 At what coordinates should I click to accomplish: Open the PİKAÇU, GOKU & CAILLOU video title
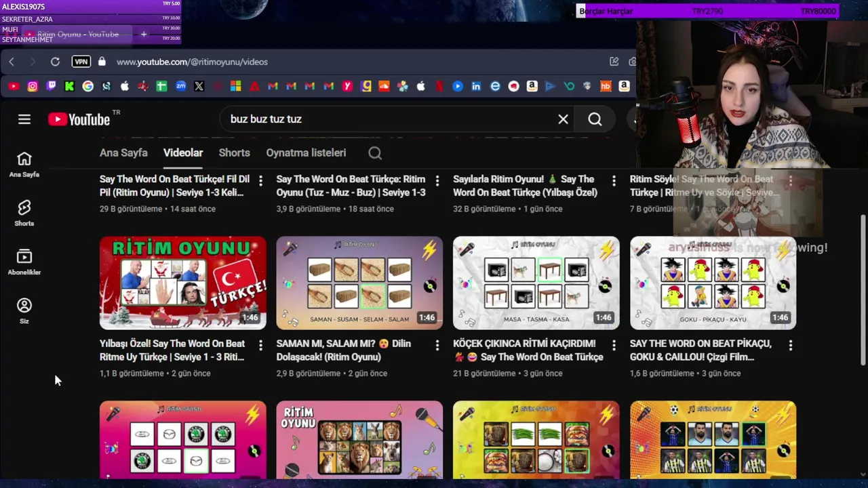click(x=701, y=350)
